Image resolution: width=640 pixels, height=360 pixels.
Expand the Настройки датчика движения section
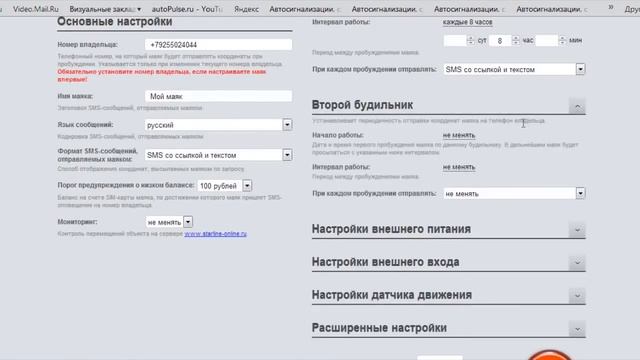(x=577, y=296)
